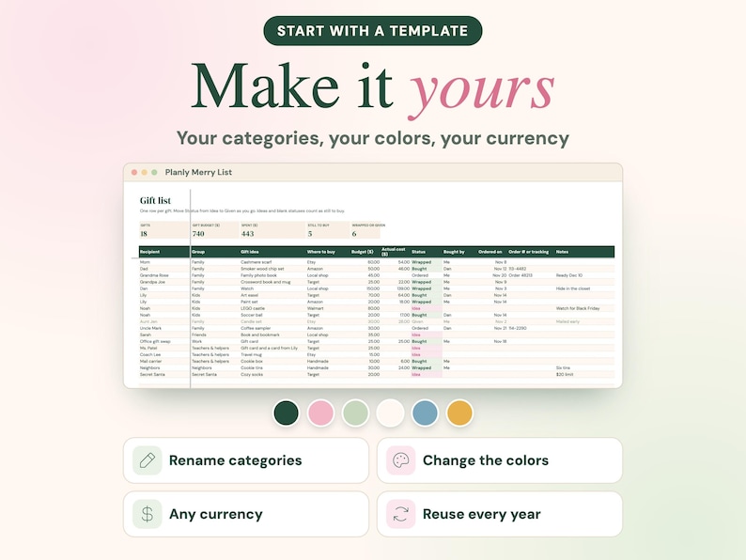Click the Notes column header
This screenshot has width=746, height=560.
562,252
